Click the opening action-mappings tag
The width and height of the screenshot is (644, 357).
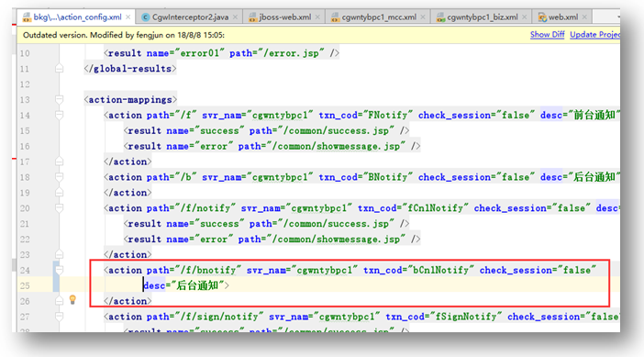(130, 99)
